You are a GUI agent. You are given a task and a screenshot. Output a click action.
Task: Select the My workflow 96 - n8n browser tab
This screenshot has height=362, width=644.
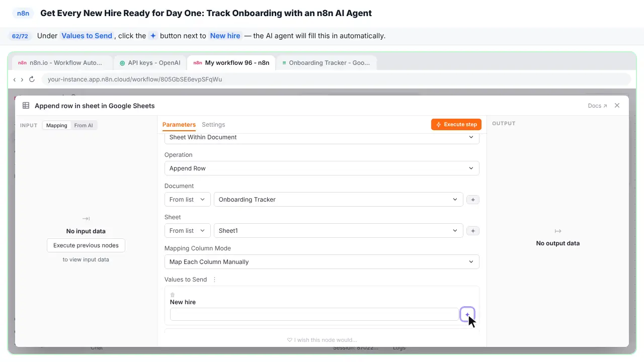[x=231, y=63]
